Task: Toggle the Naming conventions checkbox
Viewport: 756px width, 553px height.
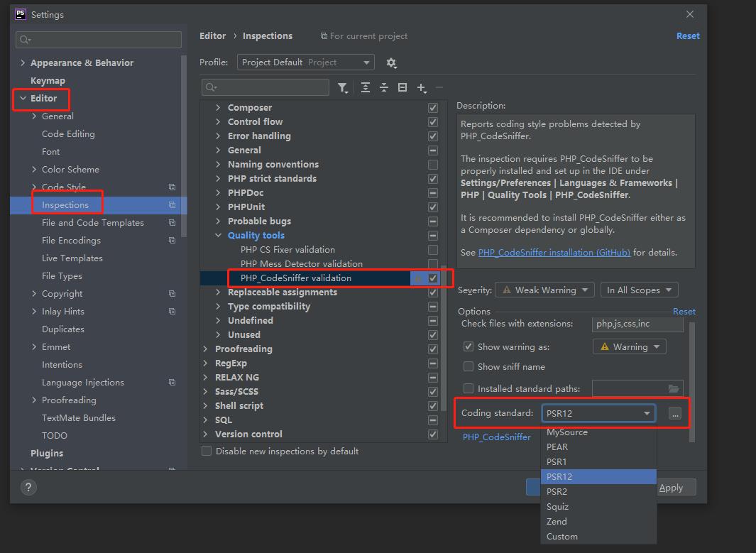Action: [x=433, y=165]
